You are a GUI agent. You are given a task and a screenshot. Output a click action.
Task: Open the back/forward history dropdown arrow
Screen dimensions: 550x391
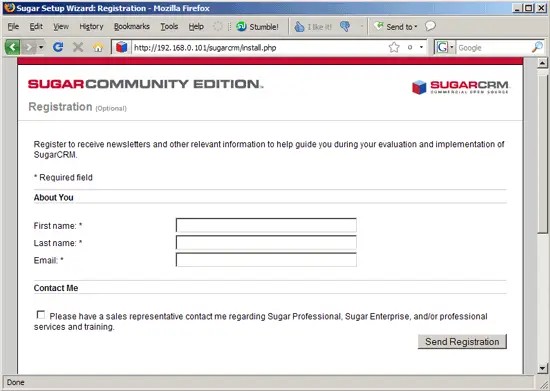(41, 47)
